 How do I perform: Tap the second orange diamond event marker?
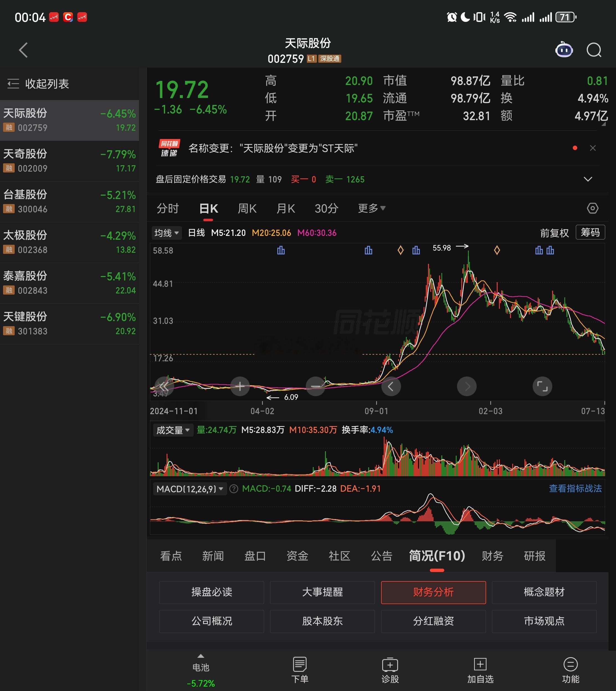point(497,250)
